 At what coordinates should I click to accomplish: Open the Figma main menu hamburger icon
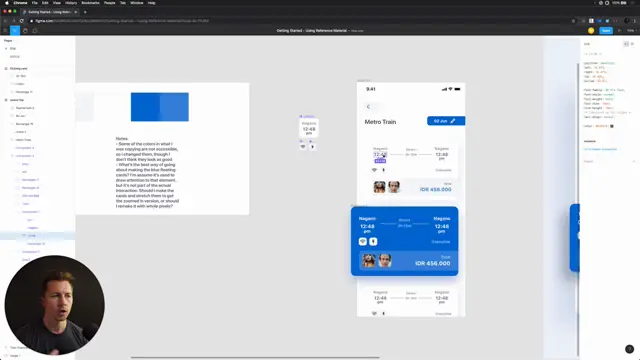point(5,31)
